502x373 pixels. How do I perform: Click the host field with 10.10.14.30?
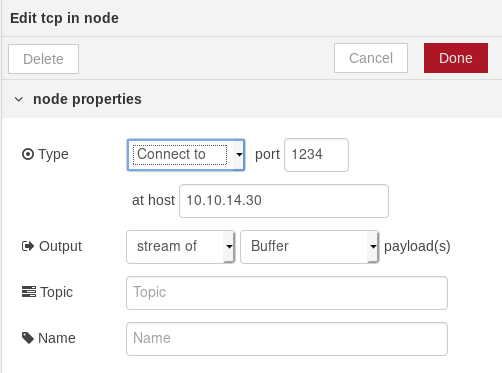[x=284, y=201]
